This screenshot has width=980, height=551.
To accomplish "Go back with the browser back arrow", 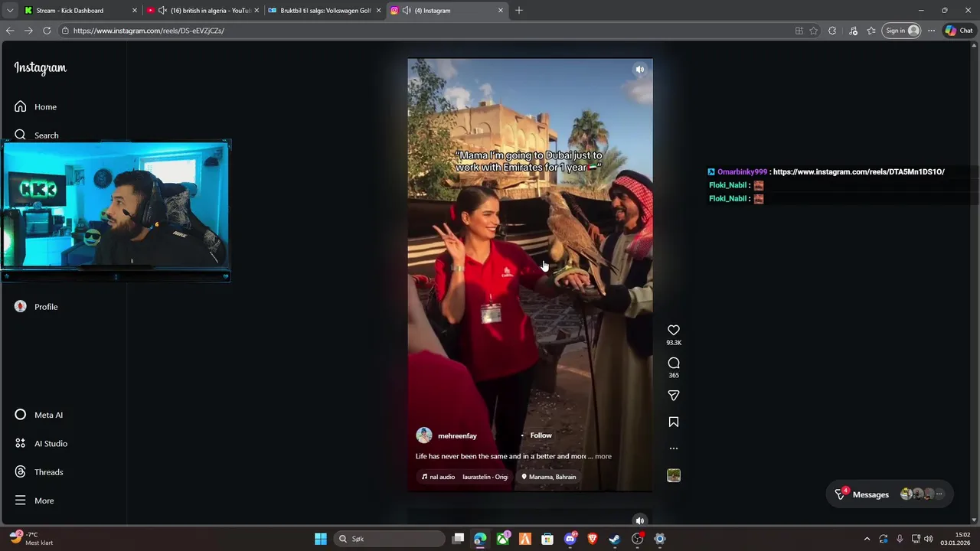I will 9,31.
